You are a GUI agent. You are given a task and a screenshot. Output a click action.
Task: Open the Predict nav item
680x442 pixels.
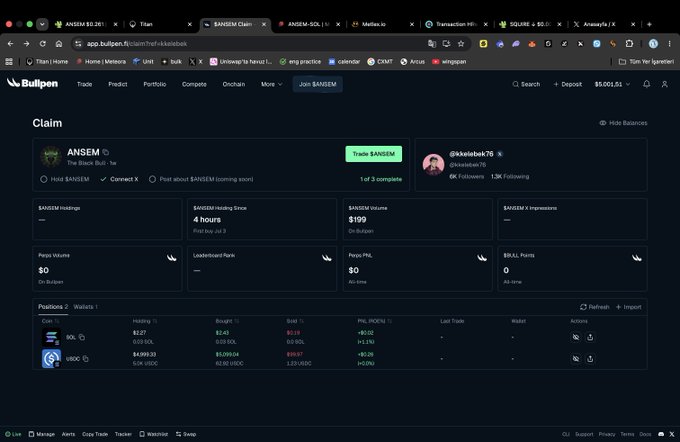[x=118, y=84]
